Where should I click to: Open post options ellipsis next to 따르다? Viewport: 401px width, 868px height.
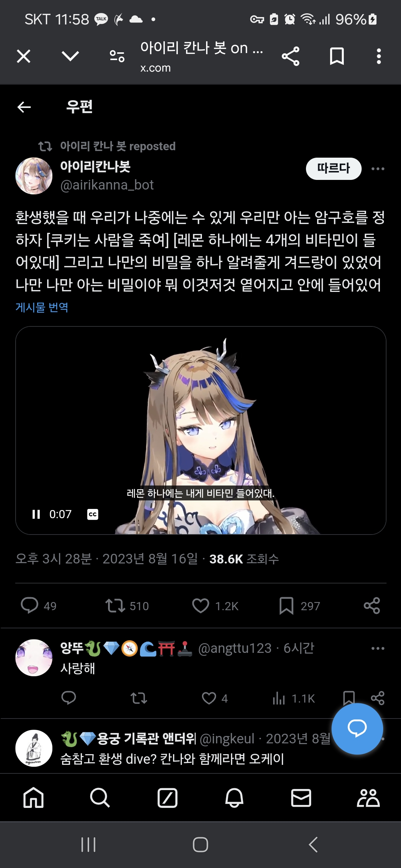click(378, 169)
